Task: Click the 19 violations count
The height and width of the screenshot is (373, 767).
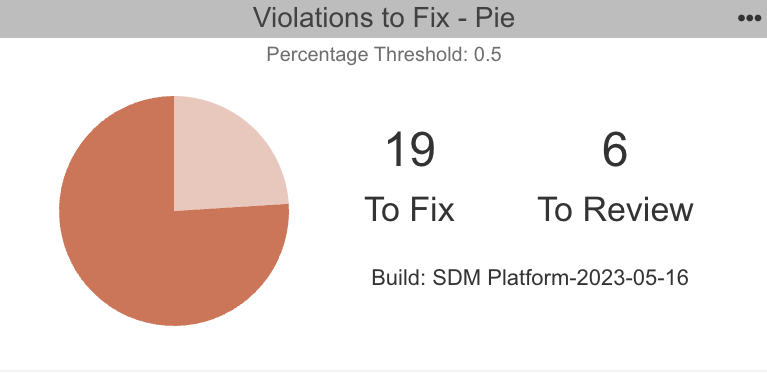Action: tap(410, 150)
